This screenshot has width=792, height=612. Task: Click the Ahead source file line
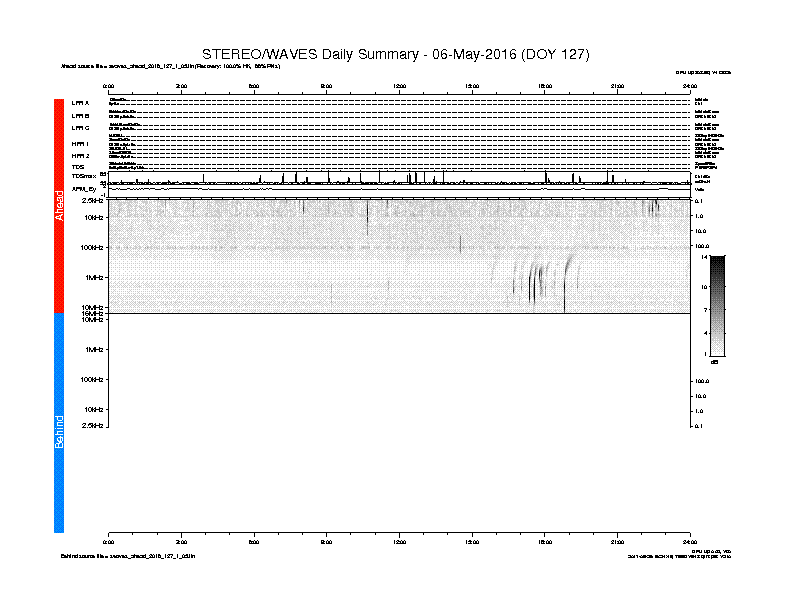tap(171, 66)
